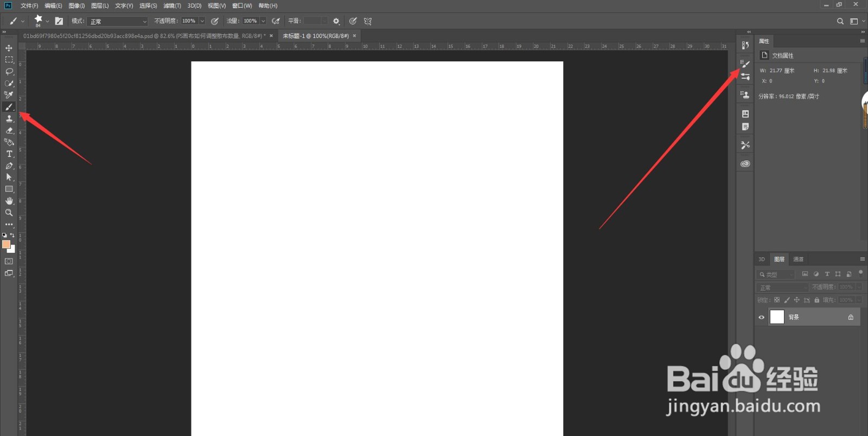Reset default foreground and background colors

click(4, 235)
